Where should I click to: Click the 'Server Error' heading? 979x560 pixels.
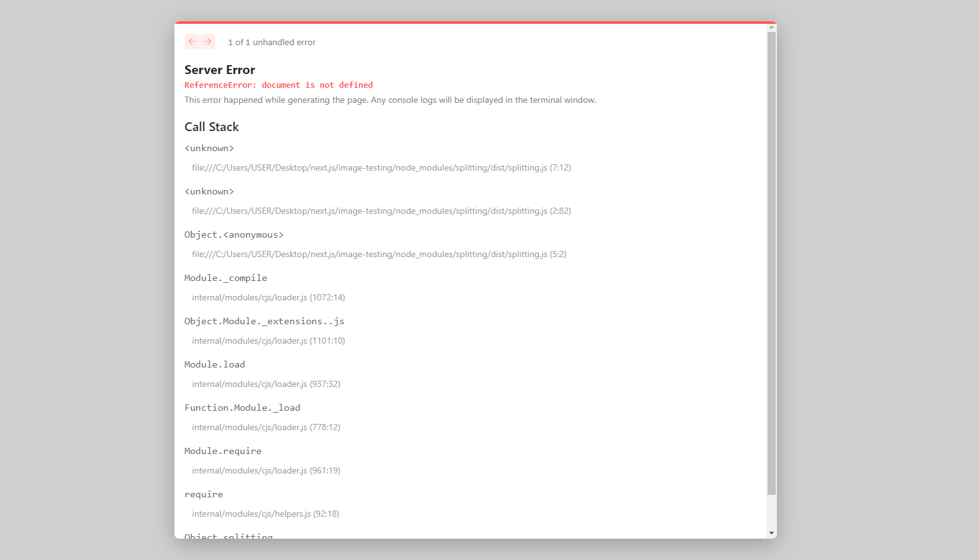pyautogui.click(x=220, y=70)
